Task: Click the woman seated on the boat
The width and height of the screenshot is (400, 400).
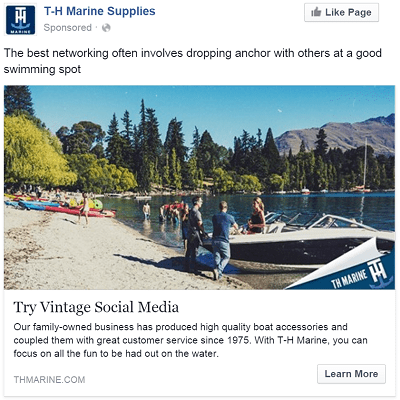Action: (x=256, y=215)
